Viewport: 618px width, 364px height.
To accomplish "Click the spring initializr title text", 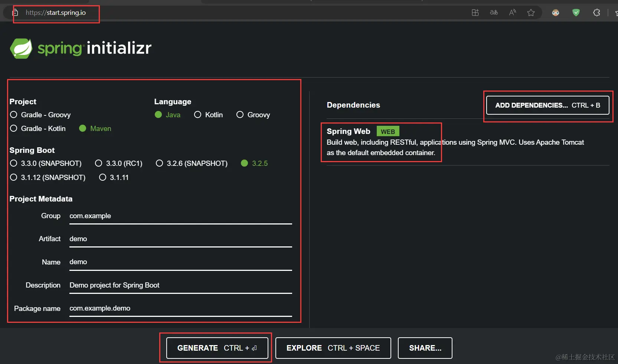I will pyautogui.click(x=95, y=48).
